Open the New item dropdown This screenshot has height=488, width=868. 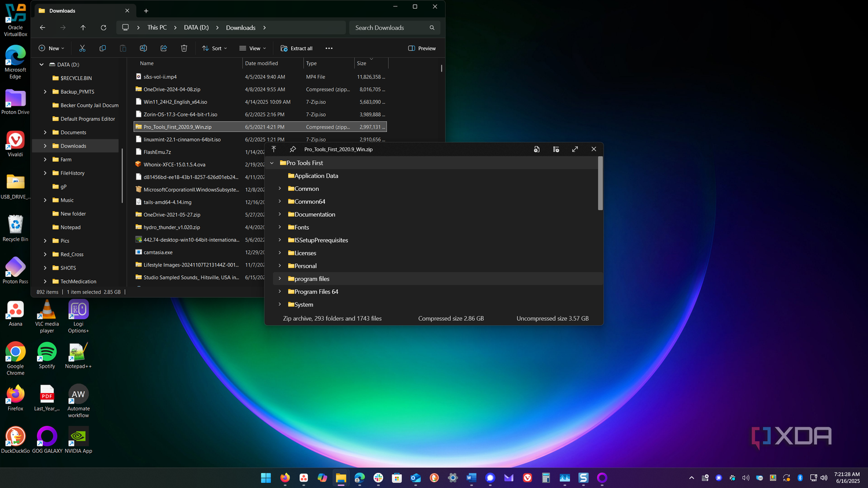click(52, 49)
